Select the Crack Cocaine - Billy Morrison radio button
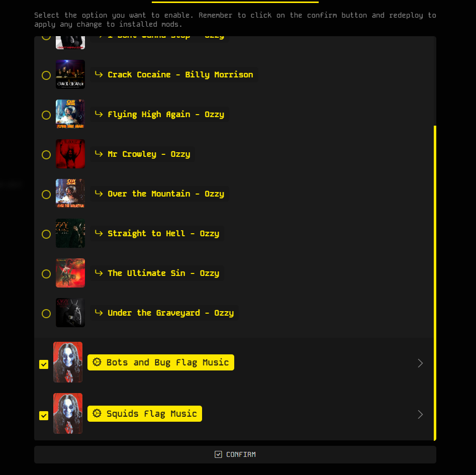Image resolution: width=476 pixels, height=475 pixels. pyautogui.click(x=46, y=75)
